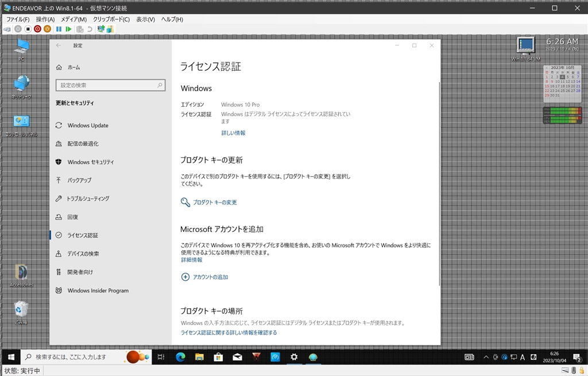Open the Accessories desktop icon

tap(21, 276)
